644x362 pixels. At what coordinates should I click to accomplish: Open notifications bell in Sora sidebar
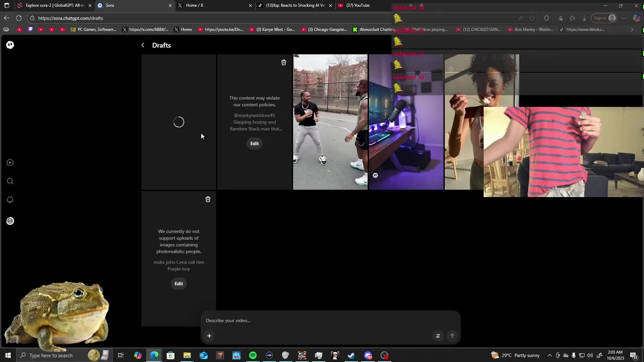tap(10, 200)
